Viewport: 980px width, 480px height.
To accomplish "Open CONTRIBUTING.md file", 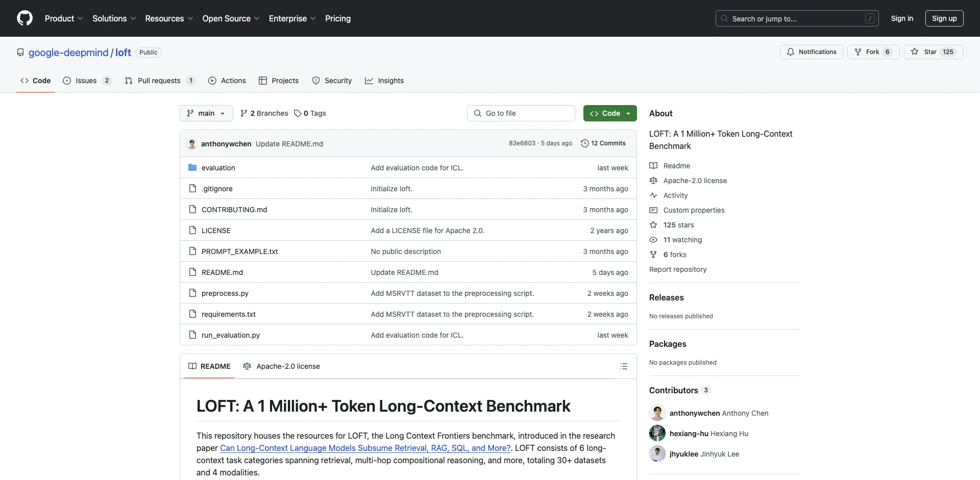I will pyautogui.click(x=234, y=210).
